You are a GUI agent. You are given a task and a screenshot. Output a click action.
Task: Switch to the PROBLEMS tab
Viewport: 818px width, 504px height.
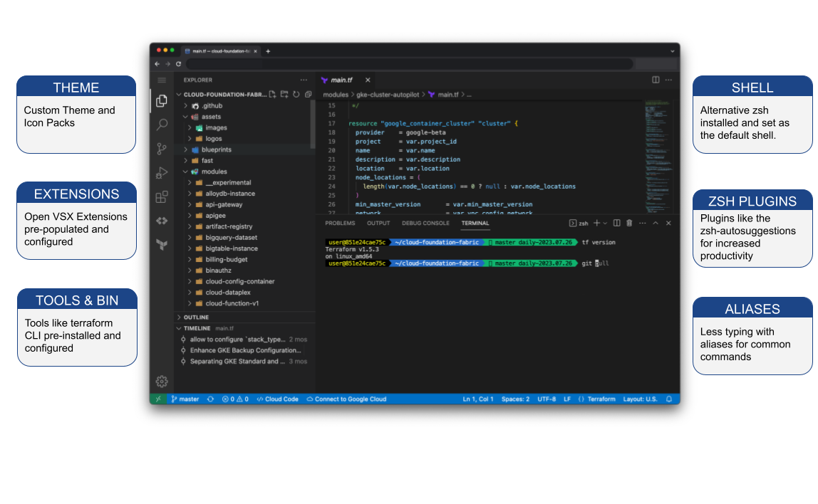[340, 223]
